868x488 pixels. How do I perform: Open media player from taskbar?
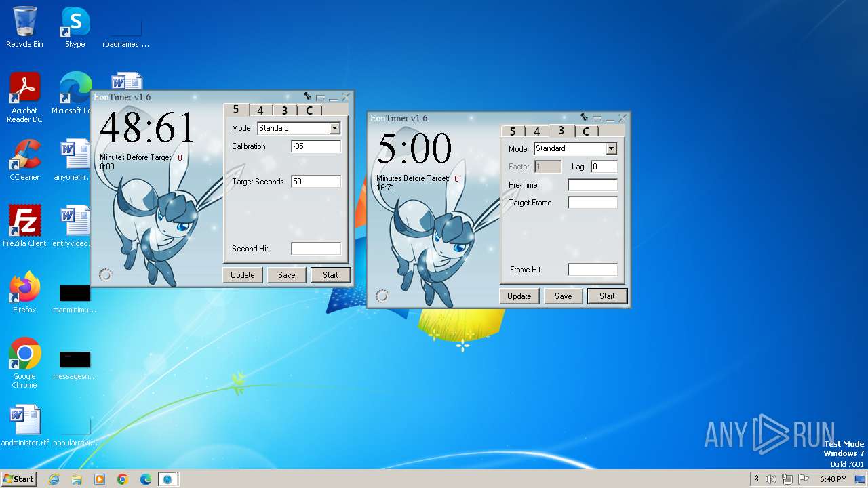[x=100, y=479]
